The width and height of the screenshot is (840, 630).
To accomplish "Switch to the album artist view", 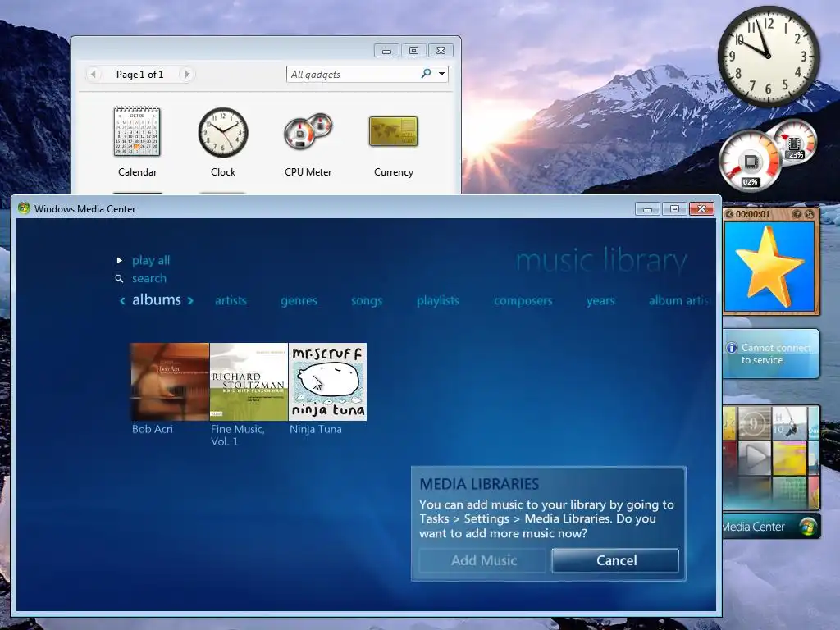I will [x=679, y=300].
